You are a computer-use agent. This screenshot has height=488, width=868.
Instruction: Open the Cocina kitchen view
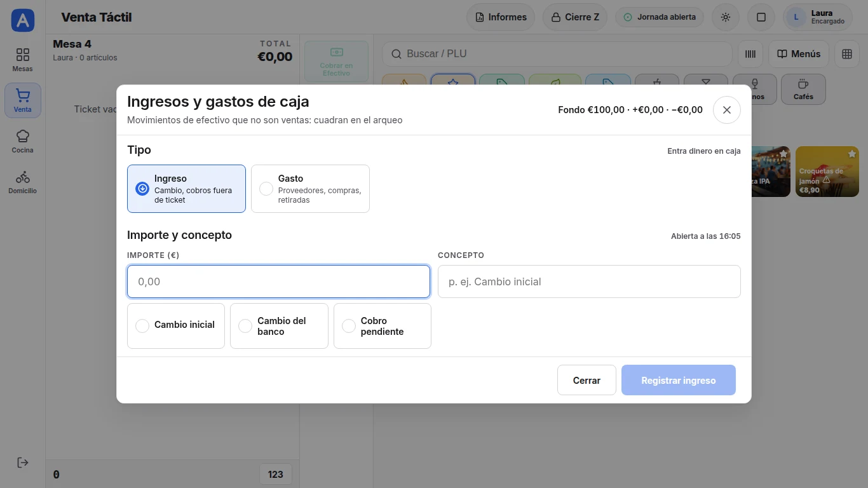pyautogui.click(x=23, y=141)
